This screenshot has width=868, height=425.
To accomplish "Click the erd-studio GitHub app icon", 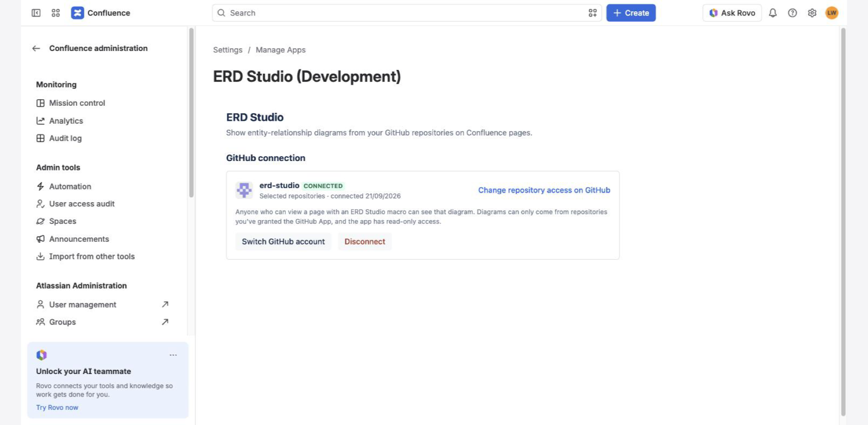I will click(x=244, y=190).
